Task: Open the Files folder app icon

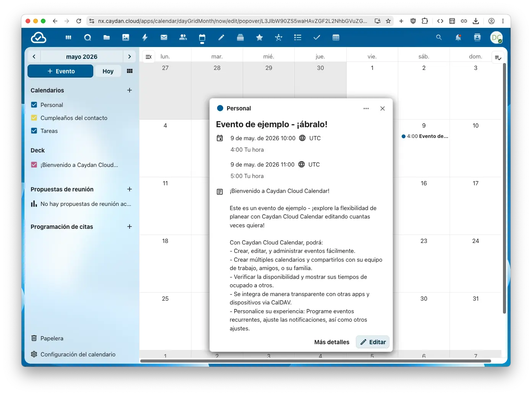Action: click(107, 37)
